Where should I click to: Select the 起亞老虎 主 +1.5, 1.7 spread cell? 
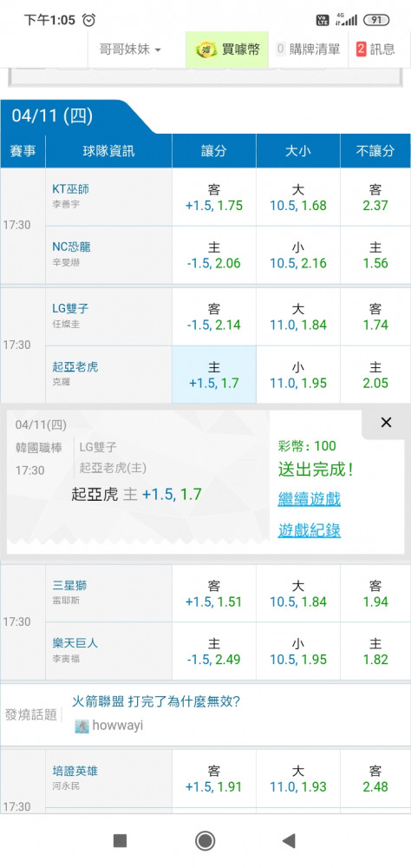(x=214, y=375)
